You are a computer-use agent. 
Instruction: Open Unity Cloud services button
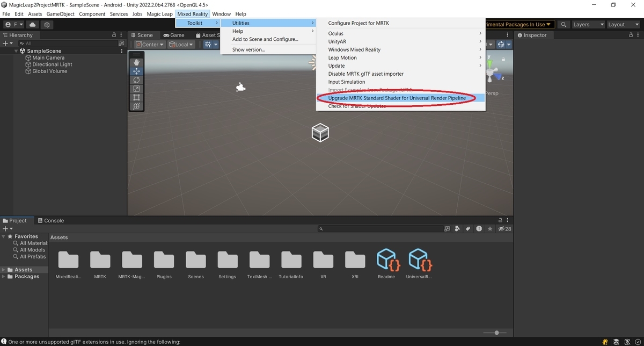pos(33,25)
